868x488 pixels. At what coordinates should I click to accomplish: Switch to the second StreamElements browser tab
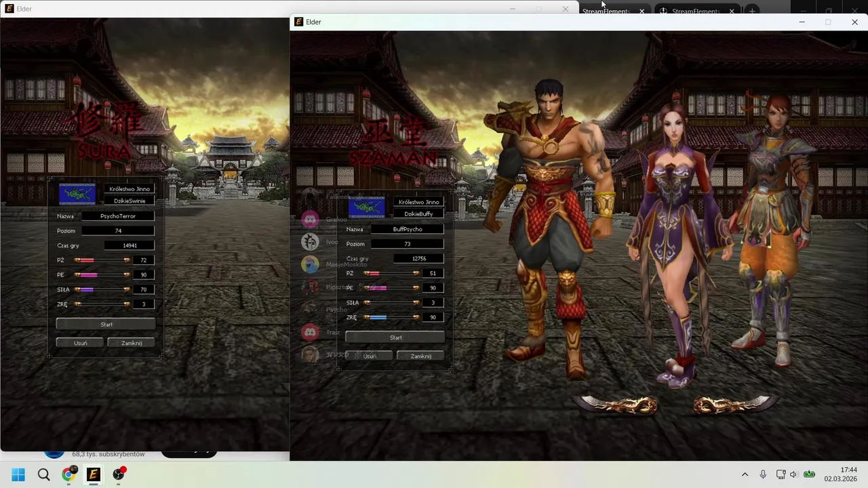tap(695, 11)
